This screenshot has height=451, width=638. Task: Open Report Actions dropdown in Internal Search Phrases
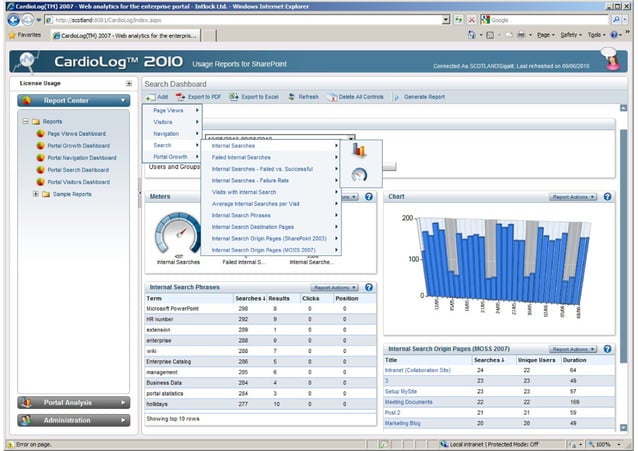(334, 288)
